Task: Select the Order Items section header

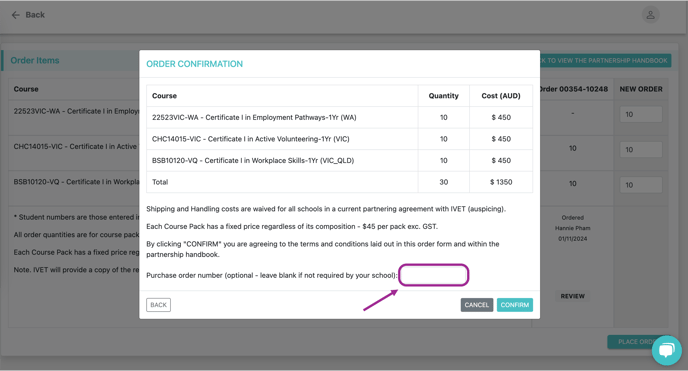Action: click(35, 61)
